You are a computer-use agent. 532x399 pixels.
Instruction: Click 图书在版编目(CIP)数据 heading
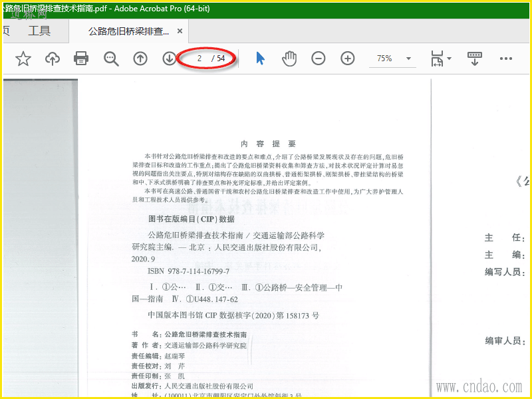(x=192, y=219)
